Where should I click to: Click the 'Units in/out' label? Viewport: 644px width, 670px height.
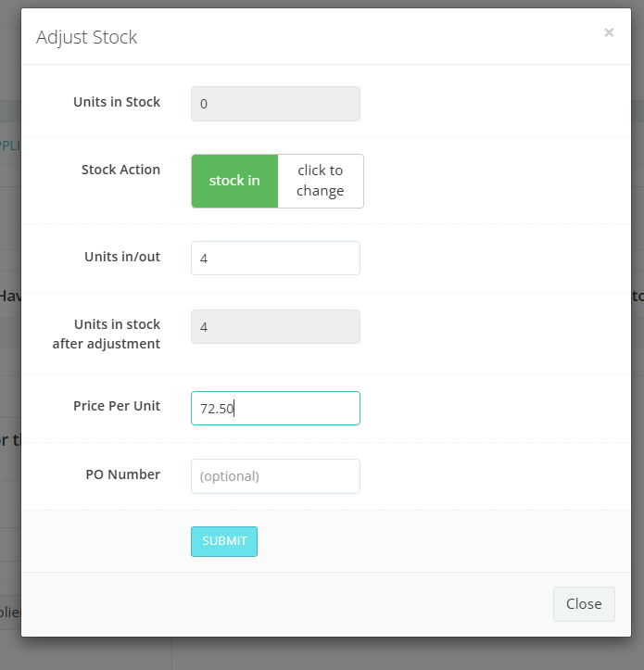122,257
